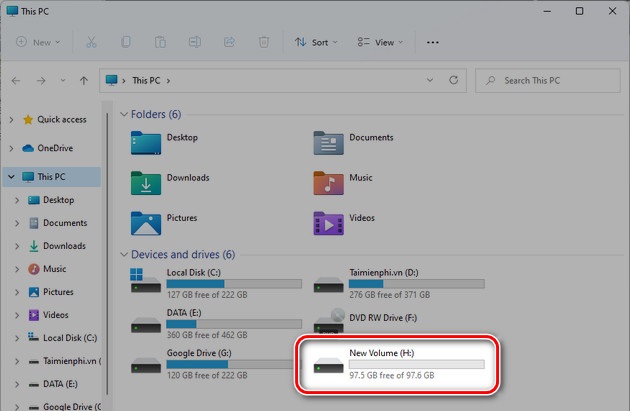The width and height of the screenshot is (630, 411).
Task: Click the Search This PC field
Action: 550,80
